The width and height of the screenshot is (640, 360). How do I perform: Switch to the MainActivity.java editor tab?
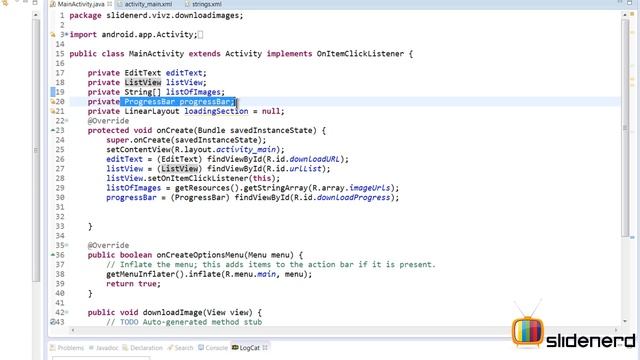(80, 4)
